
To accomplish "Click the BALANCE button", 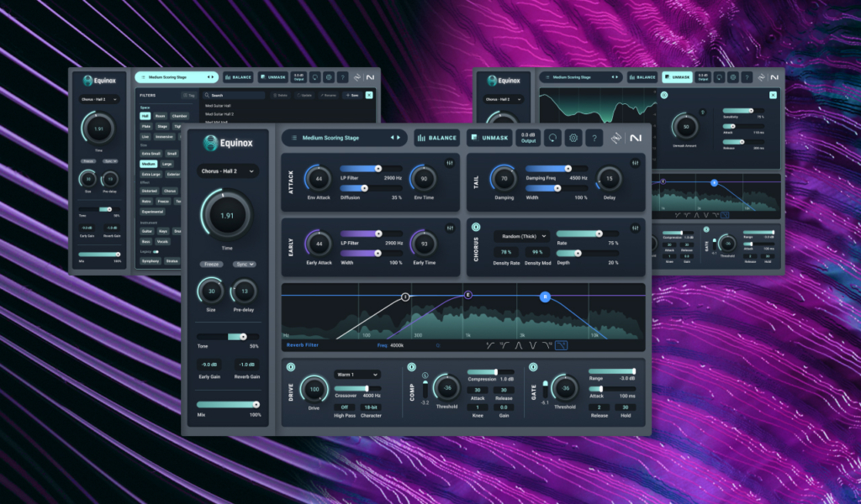I will point(436,138).
